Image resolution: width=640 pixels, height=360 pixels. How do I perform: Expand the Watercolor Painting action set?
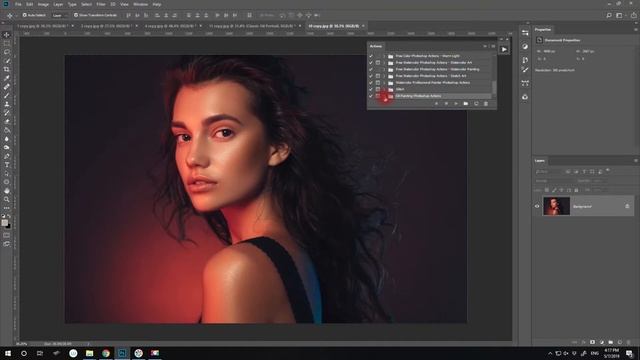(x=384, y=69)
